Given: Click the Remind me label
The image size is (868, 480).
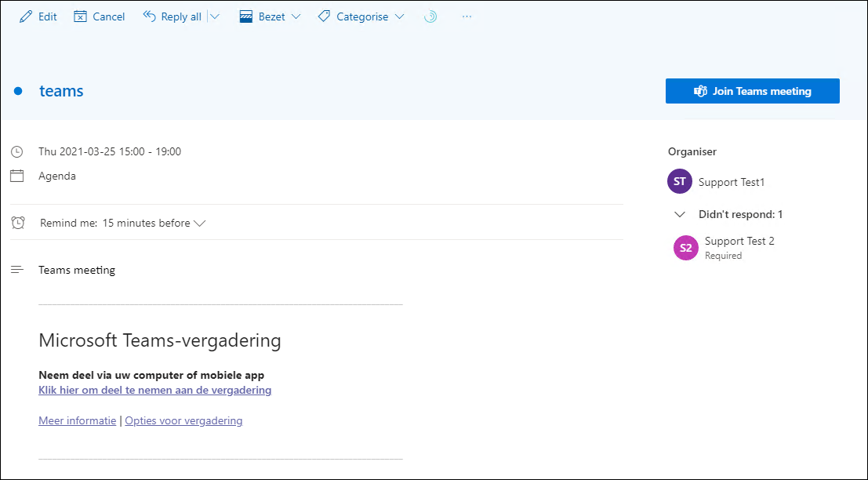Looking at the screenshot, I should click(69, 223).
